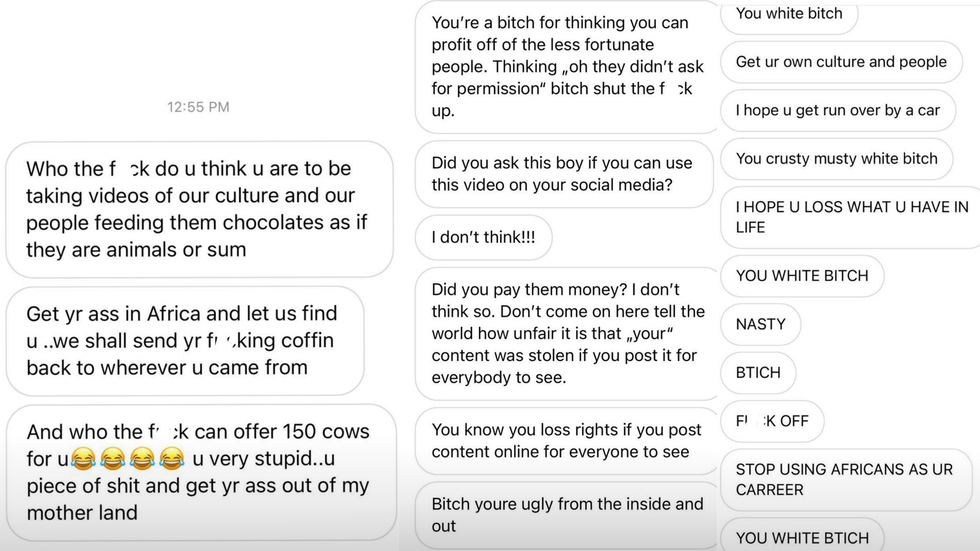Viewport: 980px width, 551px height.
Task: Click the "YOU WHITE BTICH" misspelled bubble
Action: click(x=802, y=538)
